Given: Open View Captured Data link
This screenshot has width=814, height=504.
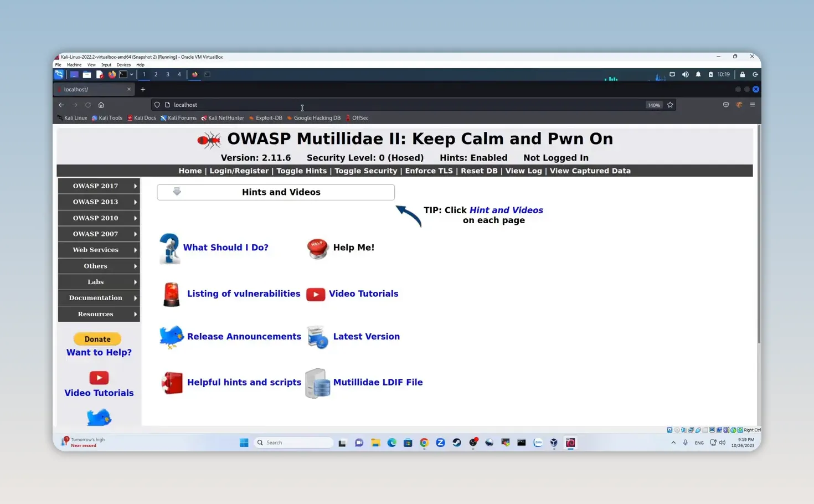Looking at the screenshot, I should 590,171.
